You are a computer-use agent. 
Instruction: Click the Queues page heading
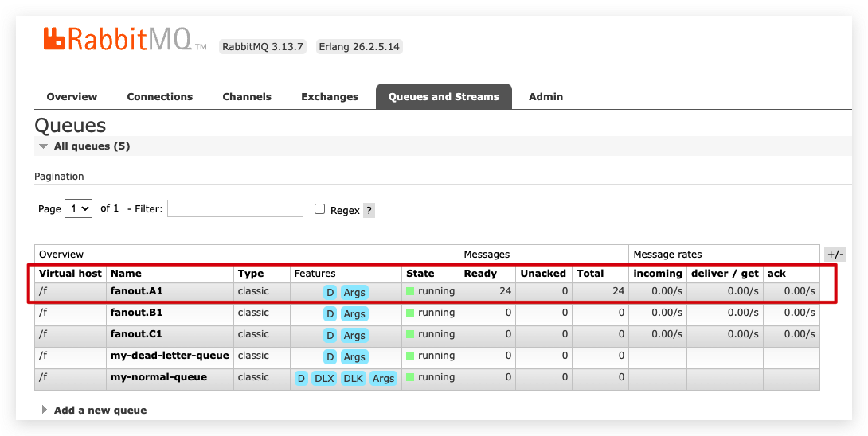pyautogui.click(x=70, y=126)
